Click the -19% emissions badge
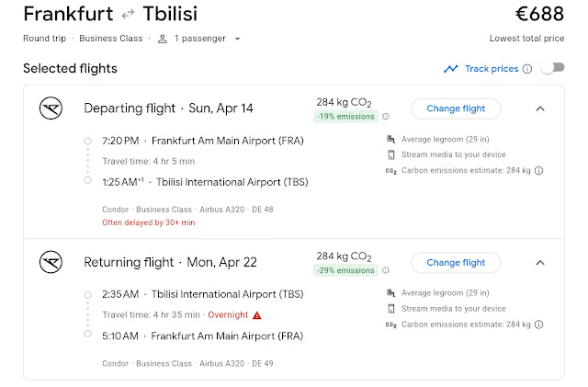The width and height of the screenshot is (588, 387). click(x=345, y=117)
